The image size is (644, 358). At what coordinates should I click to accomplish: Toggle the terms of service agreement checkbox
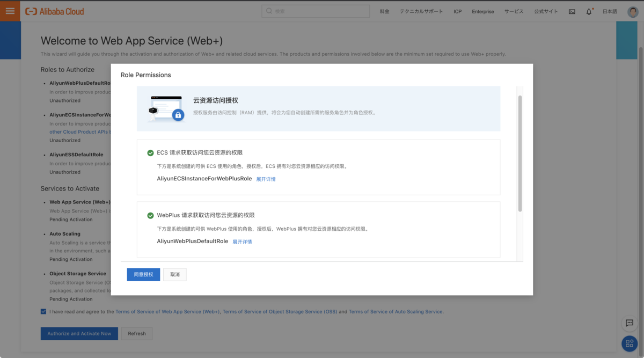(43, 311)
